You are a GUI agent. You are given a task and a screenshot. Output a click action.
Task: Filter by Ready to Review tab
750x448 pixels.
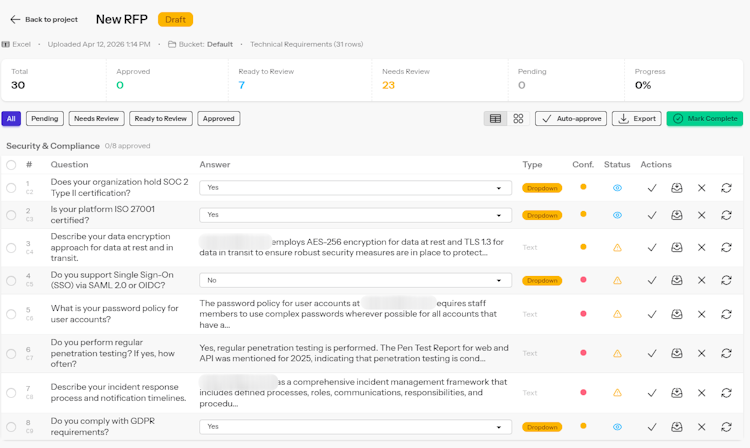coord(161,119)
